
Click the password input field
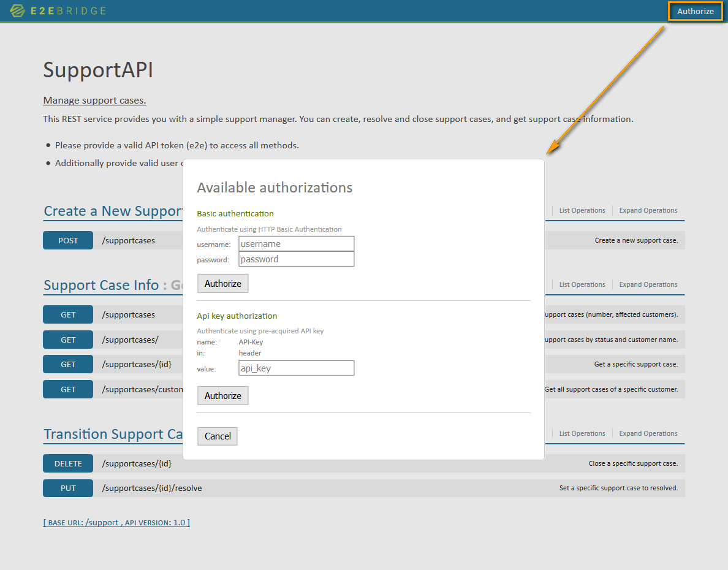[x=296, y=259]
